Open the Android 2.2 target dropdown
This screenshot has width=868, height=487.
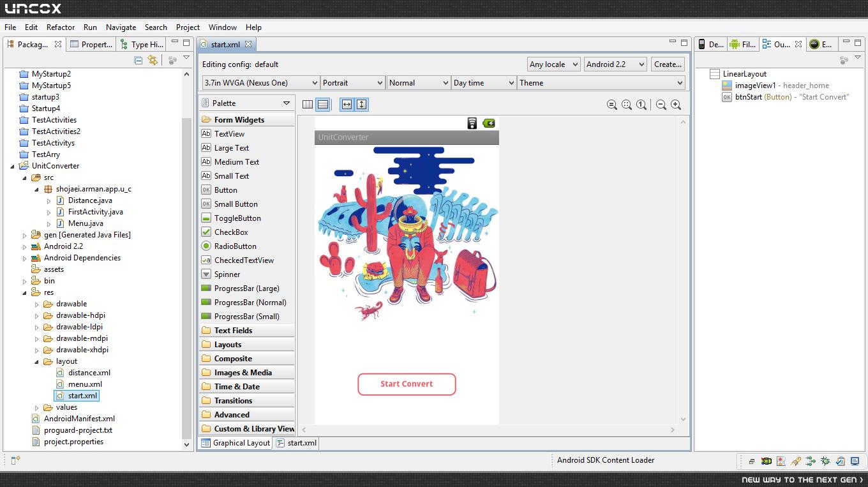point(615,64)
